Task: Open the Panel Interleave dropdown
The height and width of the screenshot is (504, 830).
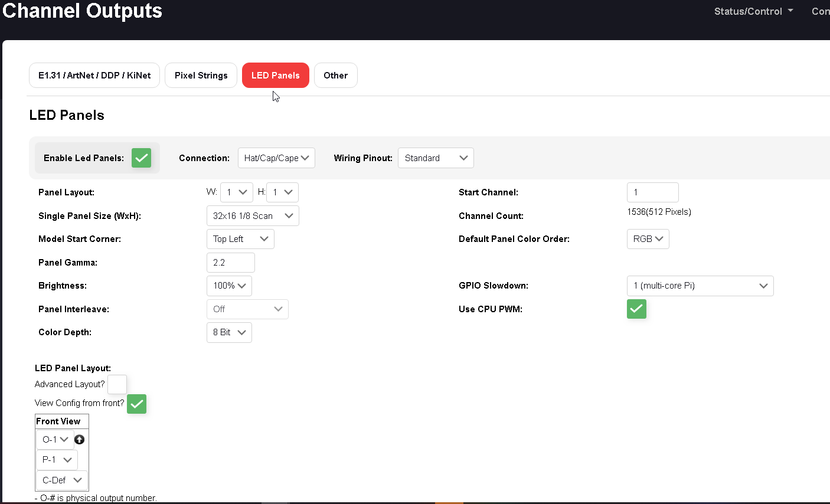Action: [247, 309]
